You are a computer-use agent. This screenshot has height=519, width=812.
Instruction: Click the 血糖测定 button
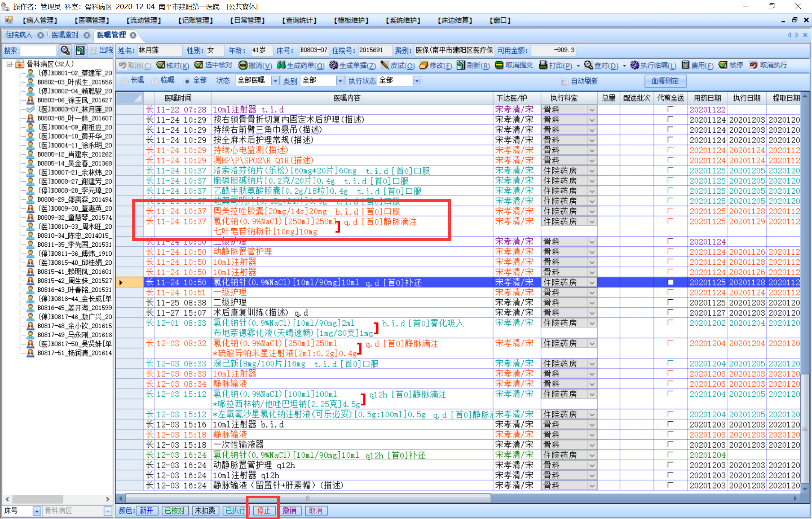pos(665,81)
